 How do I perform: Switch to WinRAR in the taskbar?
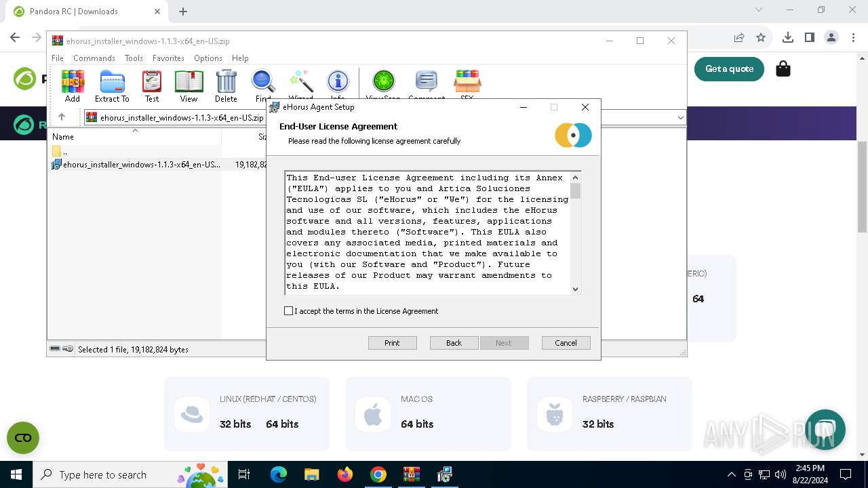[412, 474]
